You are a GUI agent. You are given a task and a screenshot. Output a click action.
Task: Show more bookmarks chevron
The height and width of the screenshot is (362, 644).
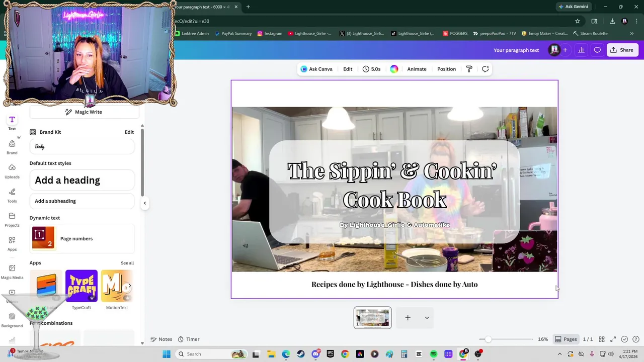(x=632, y=34)
